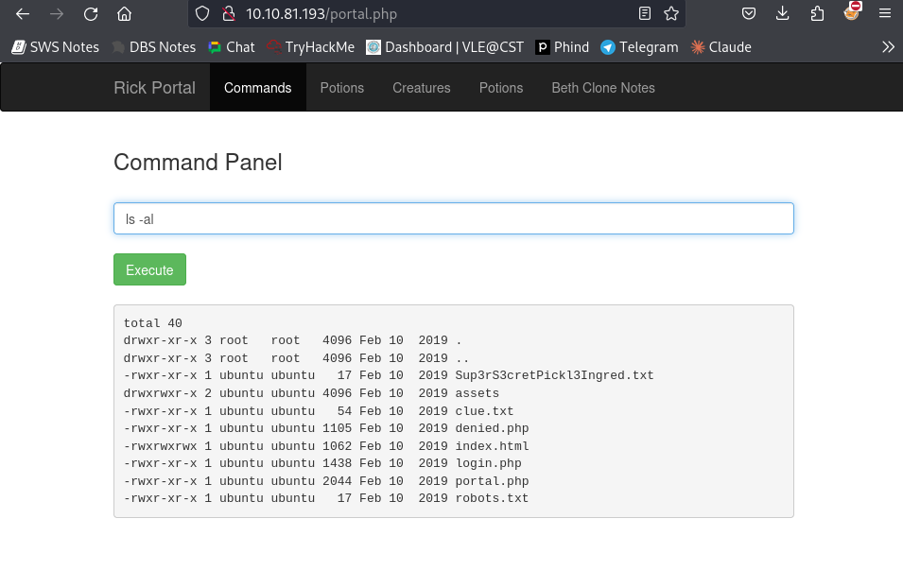Click the 'total 40' output line

(152, 323)
